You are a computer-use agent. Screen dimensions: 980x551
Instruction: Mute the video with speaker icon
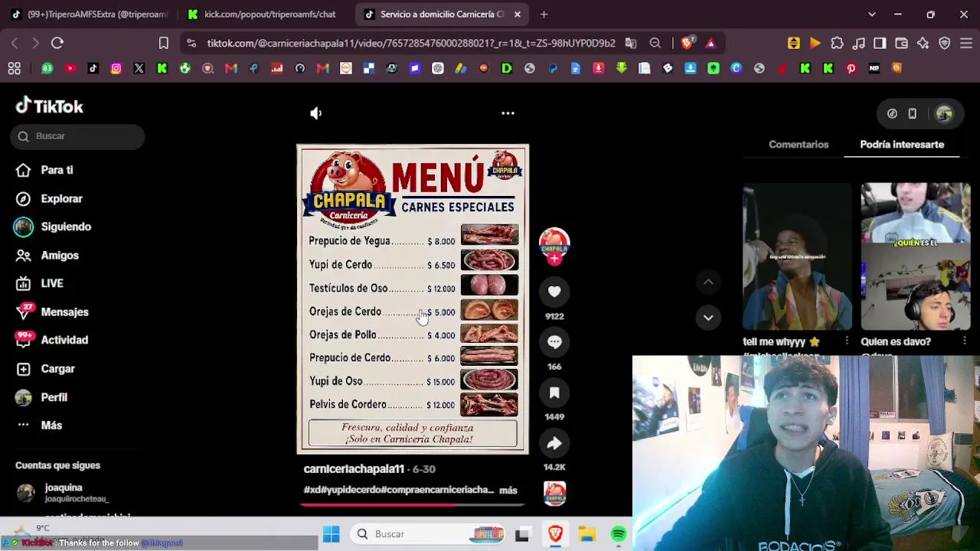tap(316, 113)
